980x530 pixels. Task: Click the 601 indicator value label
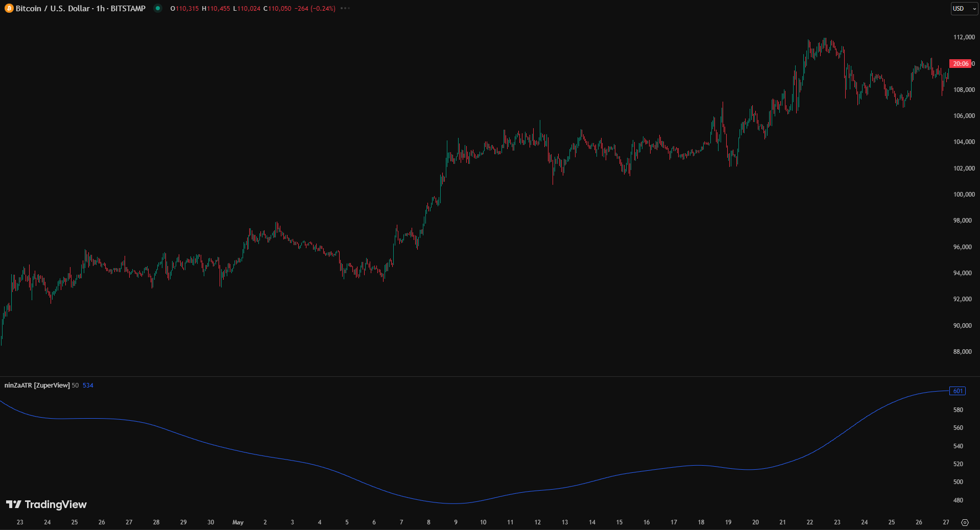coord(958,391)
